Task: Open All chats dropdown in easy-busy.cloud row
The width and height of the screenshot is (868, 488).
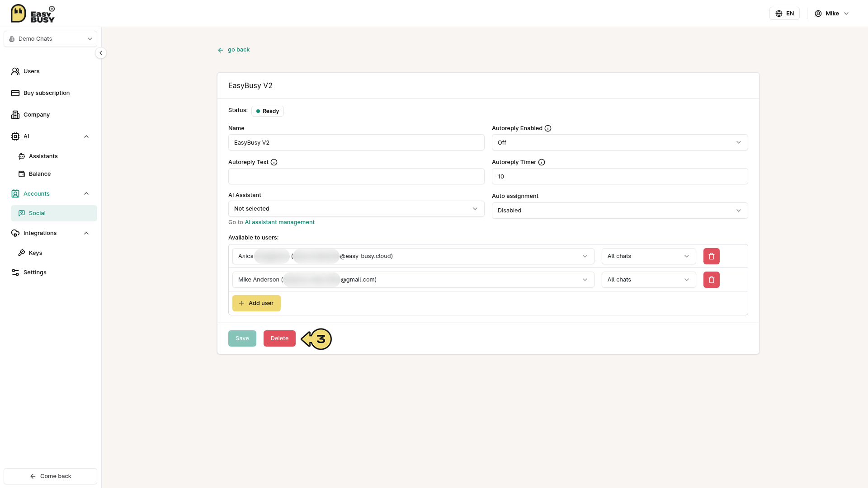Action: coord(649,256)
